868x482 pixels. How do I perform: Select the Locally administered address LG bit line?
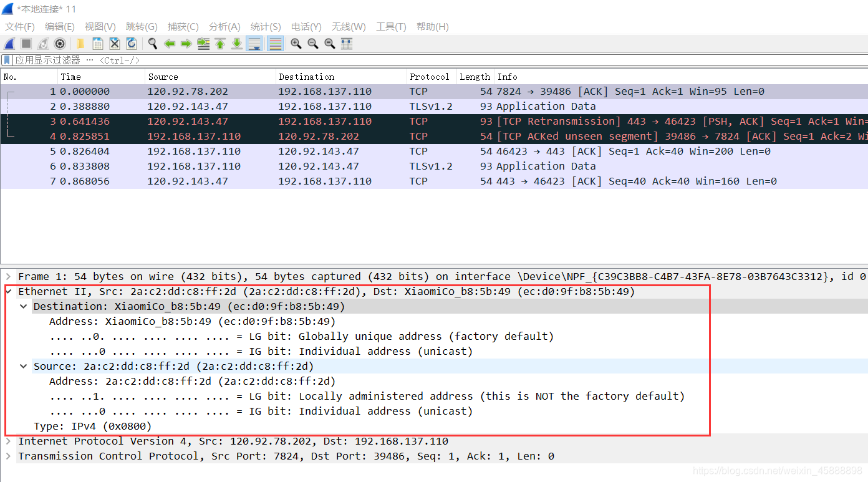pyautogui.click(x=367, y=396)
